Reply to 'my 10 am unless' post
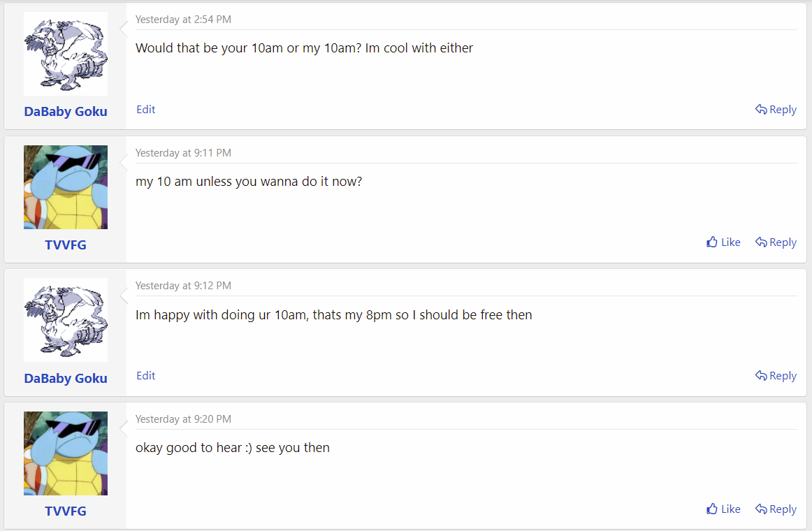 [776, 242]
